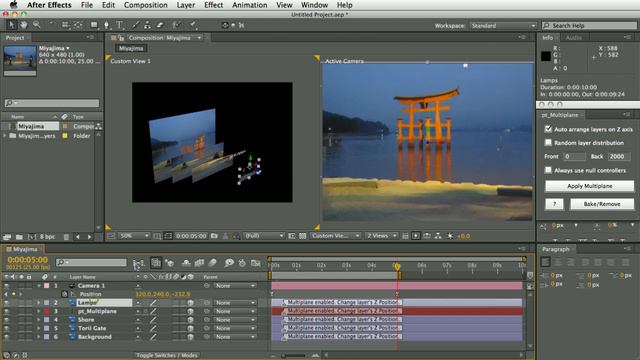This screenshot has height=360, width=640.
Task: Open the 2 Views layout dropdown
Action: click(381, 236)
